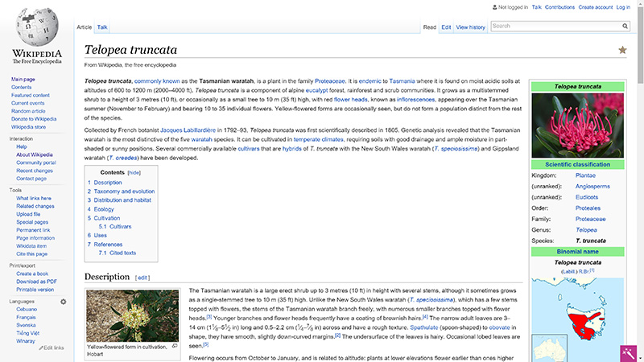Image resolution: width=644 pixels, height=362 pixels.
Task: Click Download as PDF link
Action: point(36,282)
